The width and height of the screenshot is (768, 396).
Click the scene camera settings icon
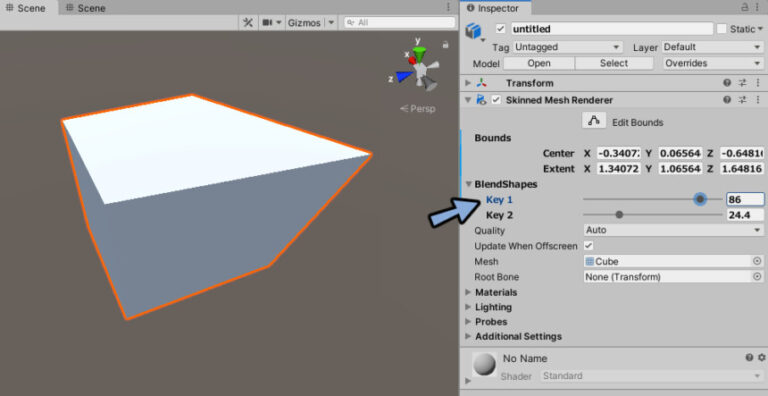tap(267, 23)
